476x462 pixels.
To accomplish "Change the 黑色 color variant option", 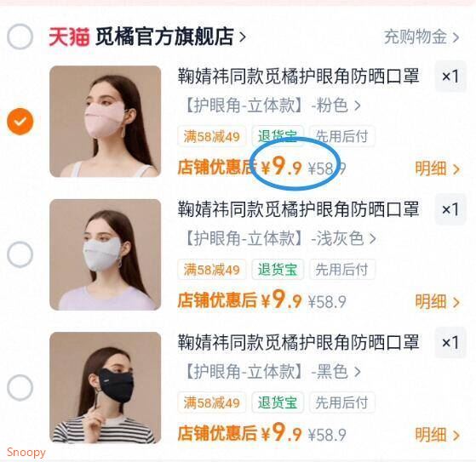I will pos(272,372).
